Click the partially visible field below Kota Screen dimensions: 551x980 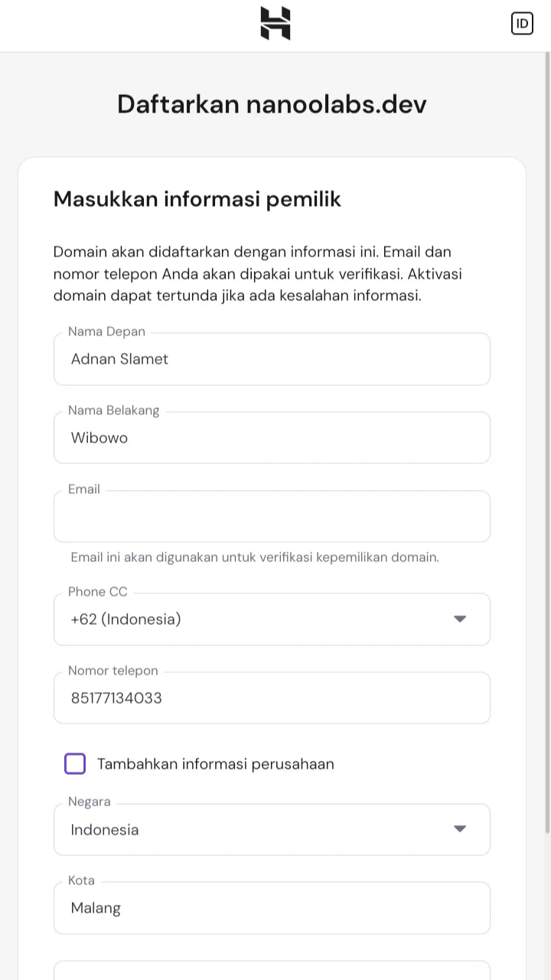tap(272, 970)
